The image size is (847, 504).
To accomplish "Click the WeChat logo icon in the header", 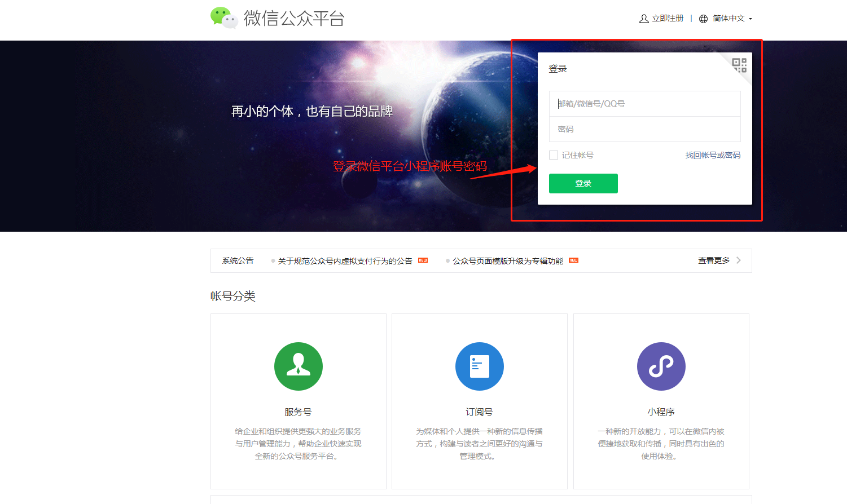I will (x=224, y=18).
